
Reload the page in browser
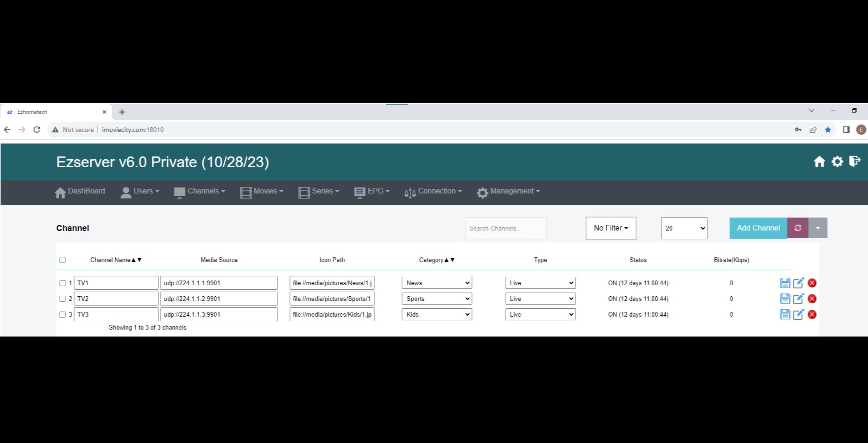37,130
